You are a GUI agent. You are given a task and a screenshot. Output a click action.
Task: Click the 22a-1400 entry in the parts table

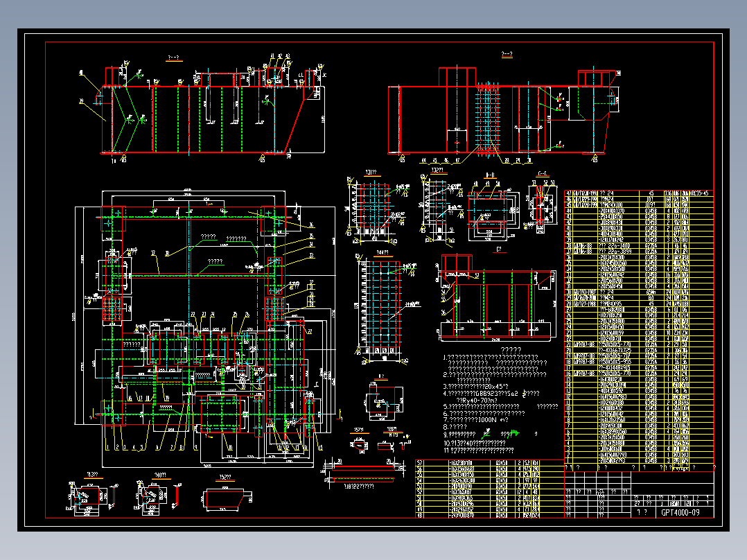(615, 246)
